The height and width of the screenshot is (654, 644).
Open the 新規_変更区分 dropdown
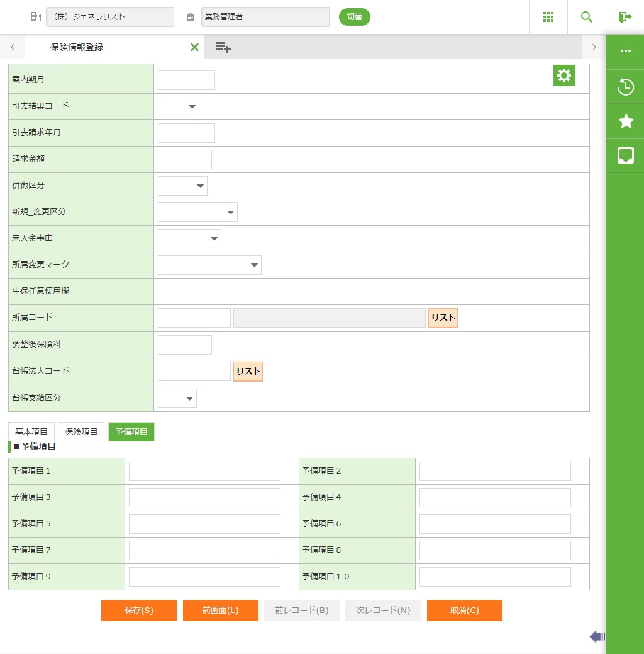coord(197,213)
